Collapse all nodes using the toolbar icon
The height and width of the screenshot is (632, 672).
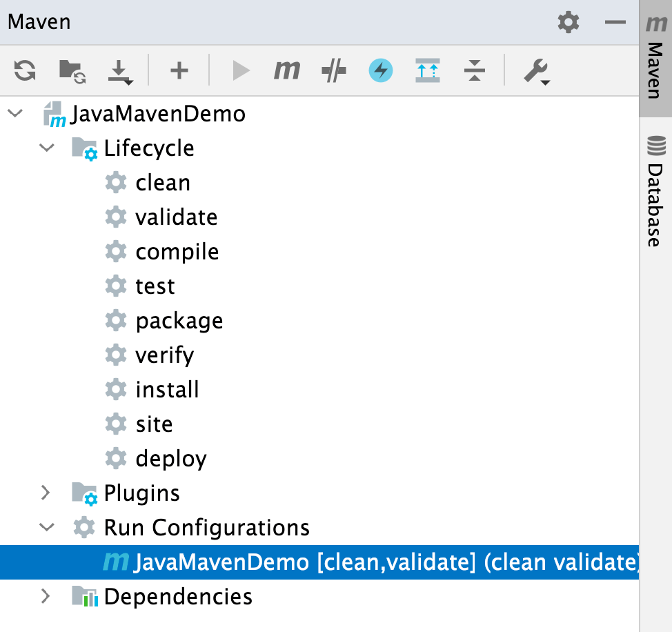click(x=474, y=70)
